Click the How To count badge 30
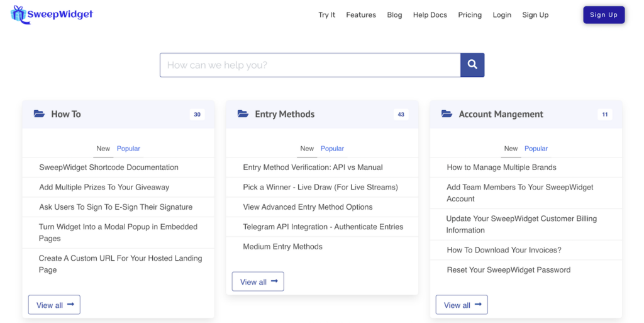Viewport: 644px width, 323px height. point(197,114)
